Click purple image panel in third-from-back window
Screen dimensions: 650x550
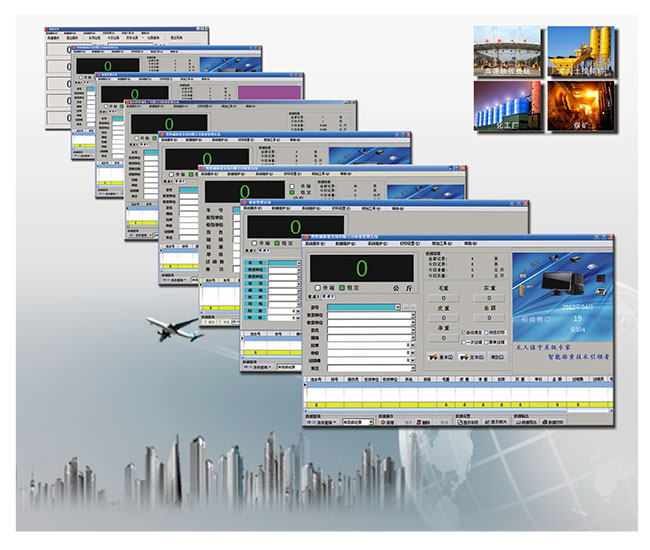269,92
